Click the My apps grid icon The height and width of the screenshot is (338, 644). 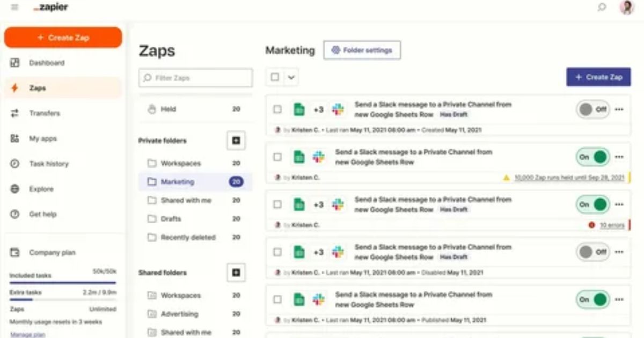point(15,138)
